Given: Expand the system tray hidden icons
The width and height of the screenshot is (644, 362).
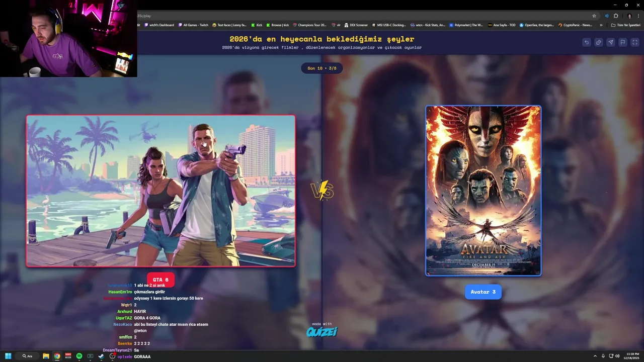Looking at the screenshot, I should [x=595, y=356].
